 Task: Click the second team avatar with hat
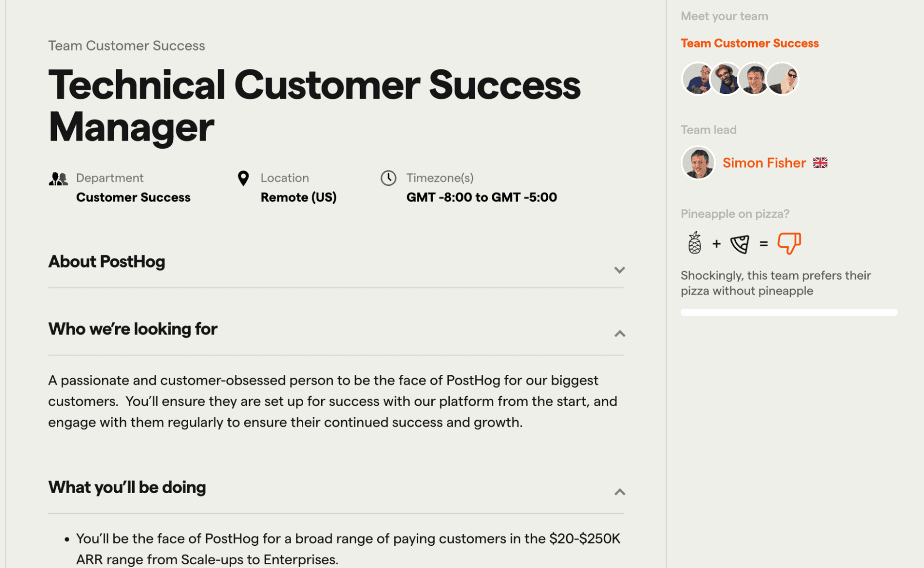tap(726, 79)
